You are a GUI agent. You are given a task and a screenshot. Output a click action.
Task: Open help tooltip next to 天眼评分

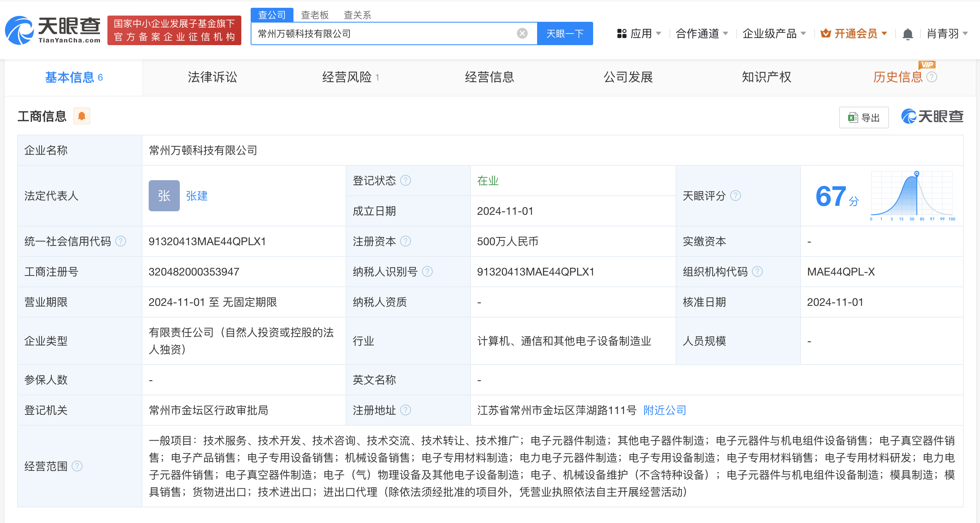736,196
